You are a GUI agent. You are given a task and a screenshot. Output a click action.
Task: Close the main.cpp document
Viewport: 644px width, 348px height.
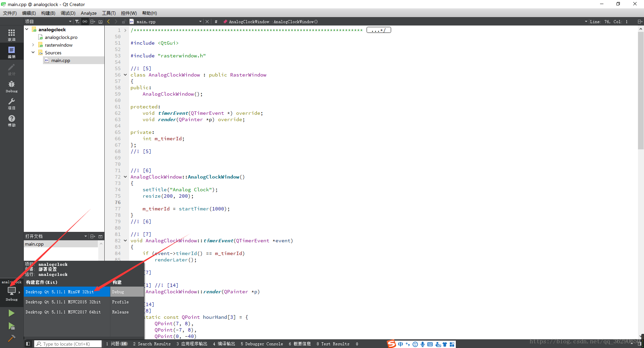[207, 21]
